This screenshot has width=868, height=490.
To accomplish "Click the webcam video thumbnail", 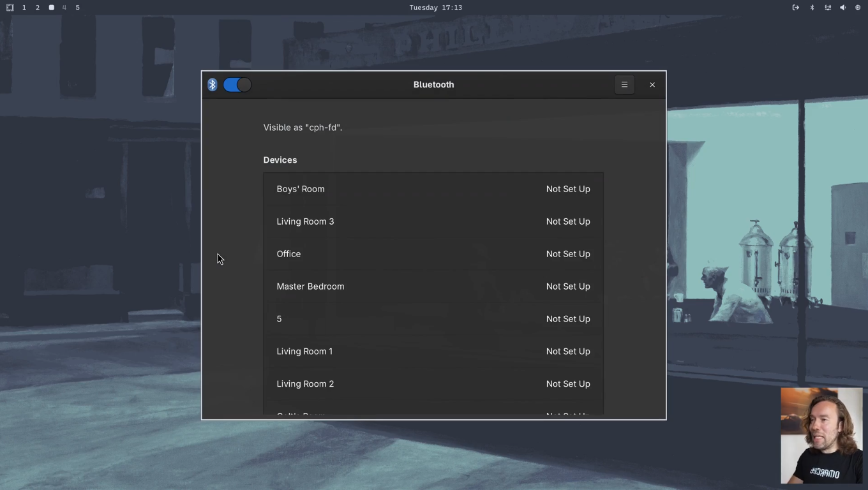I will tap(821, 436).
